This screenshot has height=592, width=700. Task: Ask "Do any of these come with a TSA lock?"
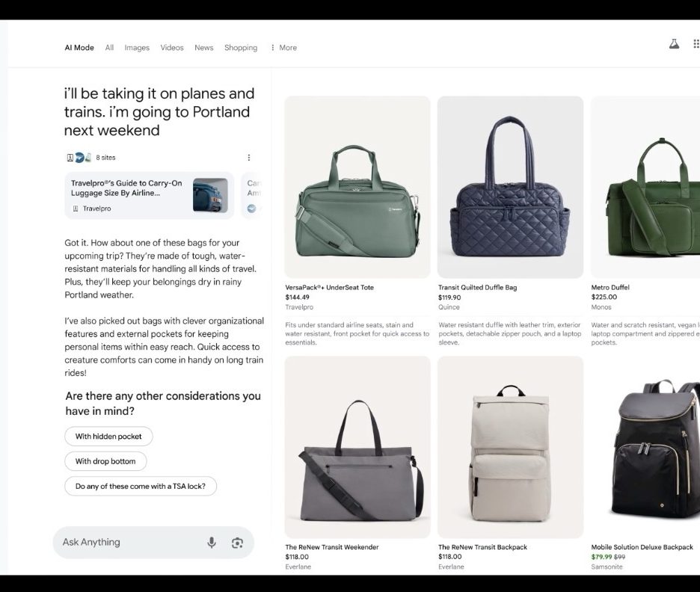pyautogui.click(x=141, y=486)
